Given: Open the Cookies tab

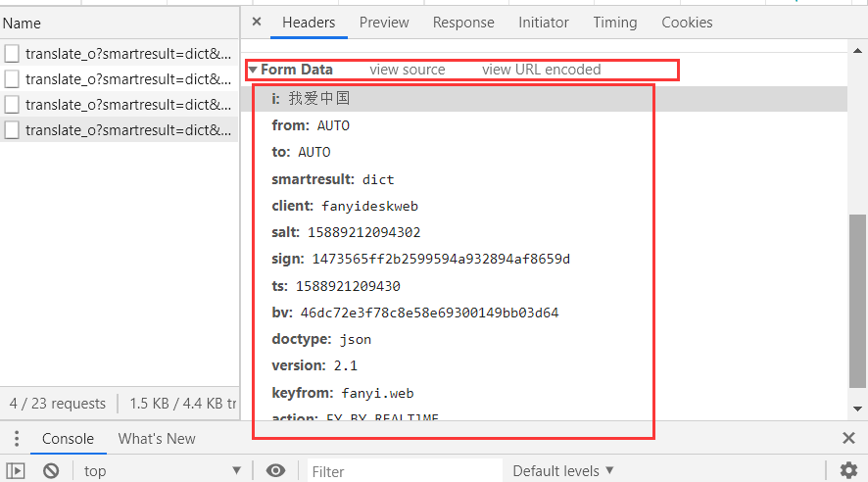Looking at the screenshot, I should point(687,23).
